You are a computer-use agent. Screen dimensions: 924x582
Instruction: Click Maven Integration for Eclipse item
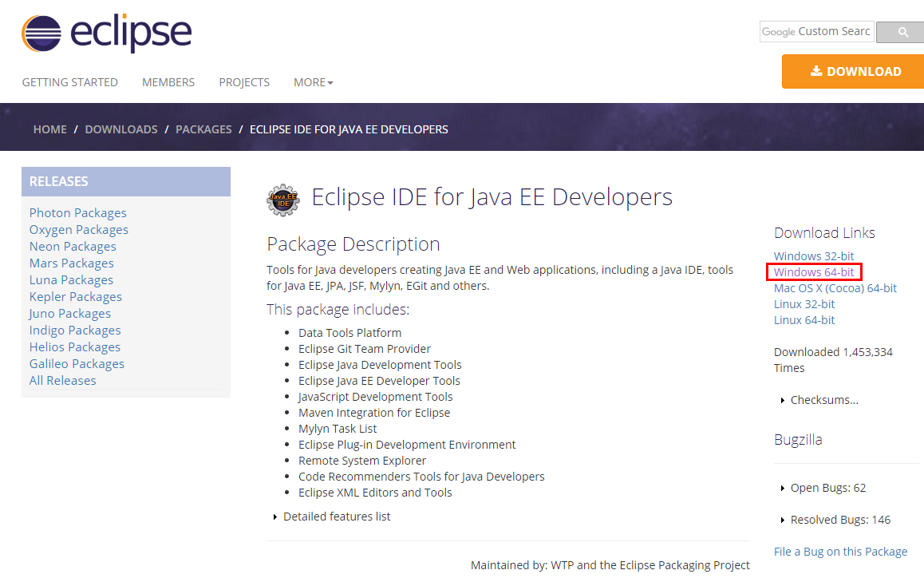(374, 413)
